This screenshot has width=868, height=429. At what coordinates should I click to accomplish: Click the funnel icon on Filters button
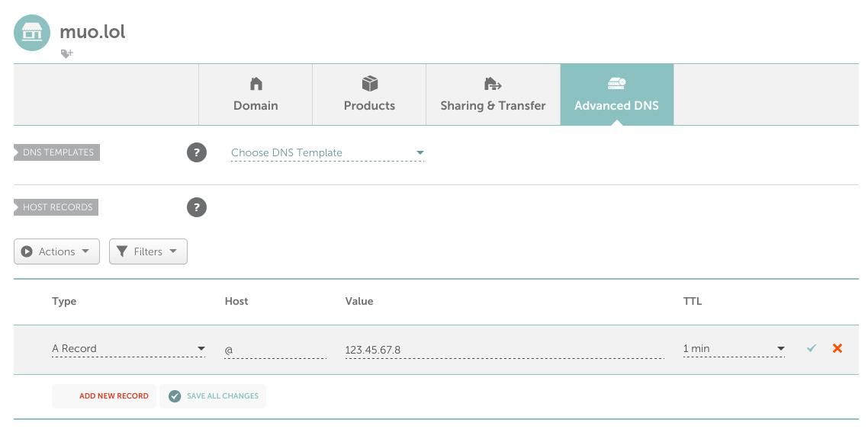pos(122,251)
